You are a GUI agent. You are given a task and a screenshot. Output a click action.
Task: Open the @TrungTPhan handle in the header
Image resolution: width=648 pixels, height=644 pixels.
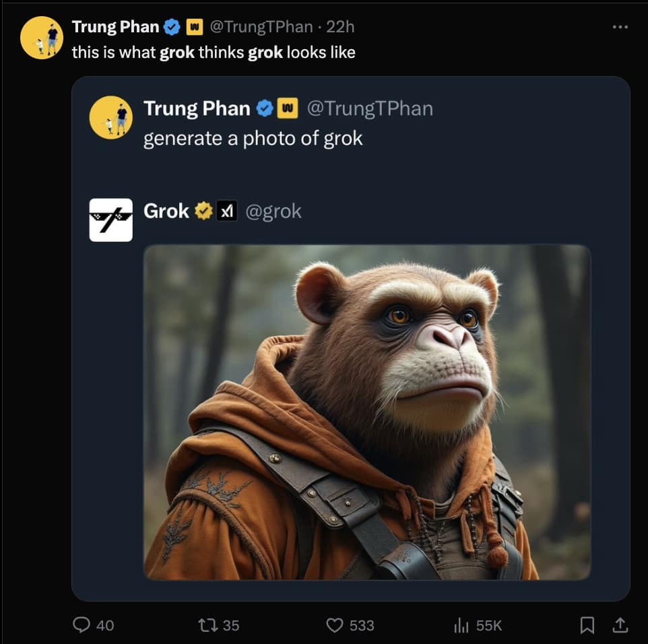[261, 27]
